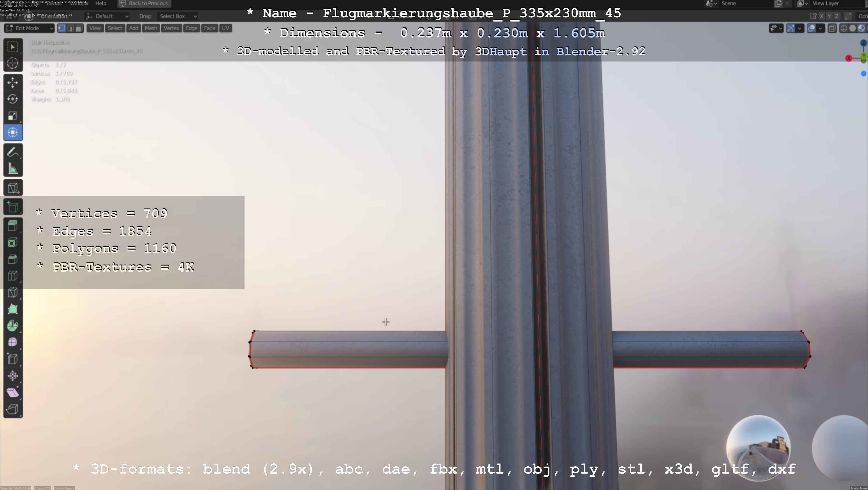Select the 3D Cursor tool

click(12, 63)
